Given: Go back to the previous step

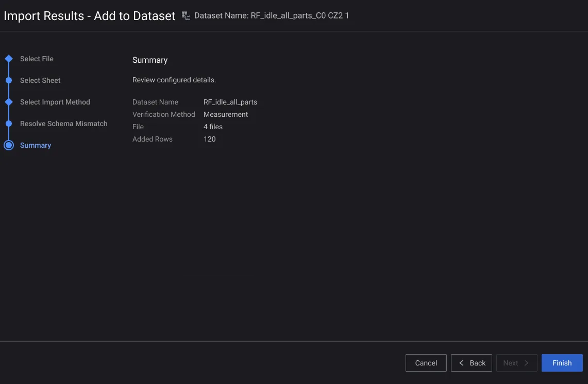Looking at the screenshot, I should pyautogui.click(x=472, y=363).
